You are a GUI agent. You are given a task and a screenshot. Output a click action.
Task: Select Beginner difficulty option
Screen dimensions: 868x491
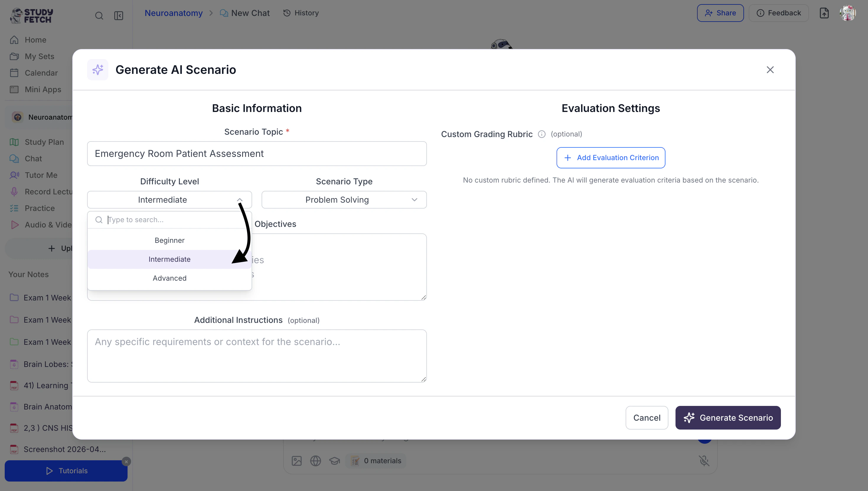(169, 240)
